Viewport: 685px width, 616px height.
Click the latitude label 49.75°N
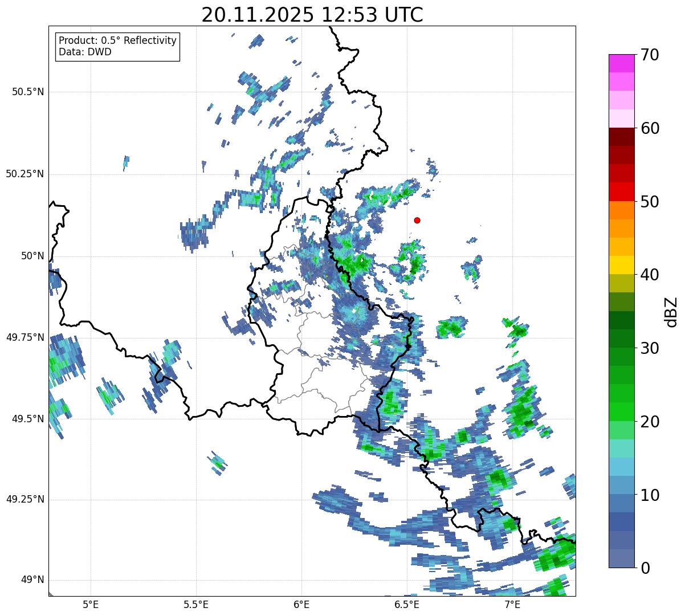pos(25,337)
